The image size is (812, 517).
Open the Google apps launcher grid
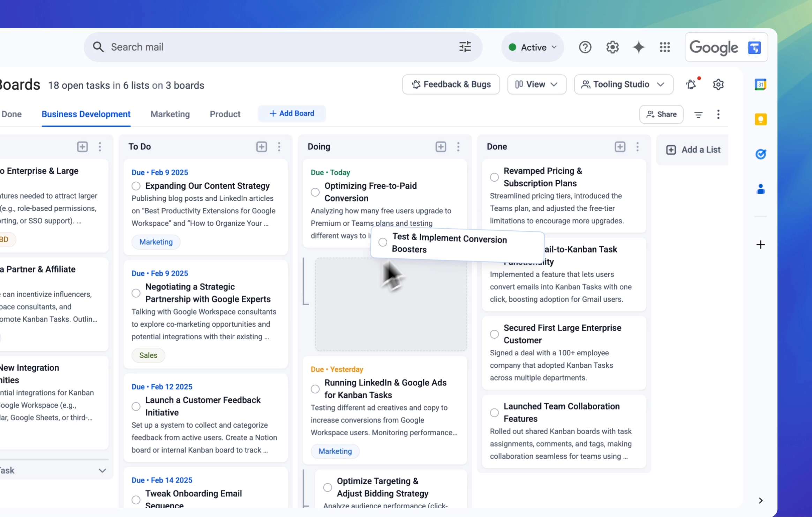tap(665, 47)
